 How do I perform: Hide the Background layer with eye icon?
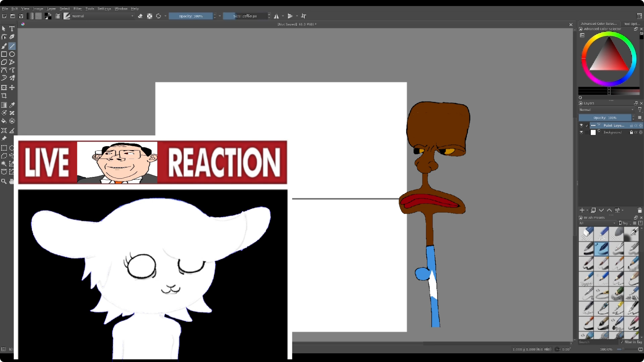[581, 132]
